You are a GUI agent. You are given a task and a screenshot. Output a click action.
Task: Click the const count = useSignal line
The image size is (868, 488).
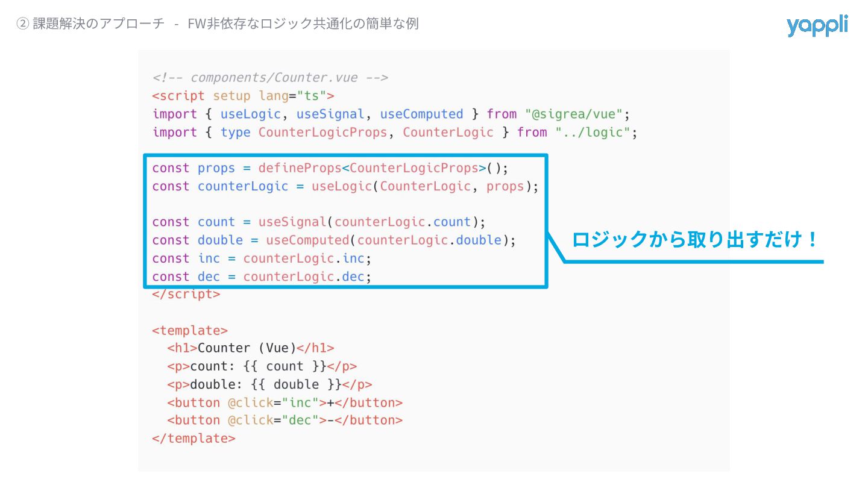pos(319,222)
